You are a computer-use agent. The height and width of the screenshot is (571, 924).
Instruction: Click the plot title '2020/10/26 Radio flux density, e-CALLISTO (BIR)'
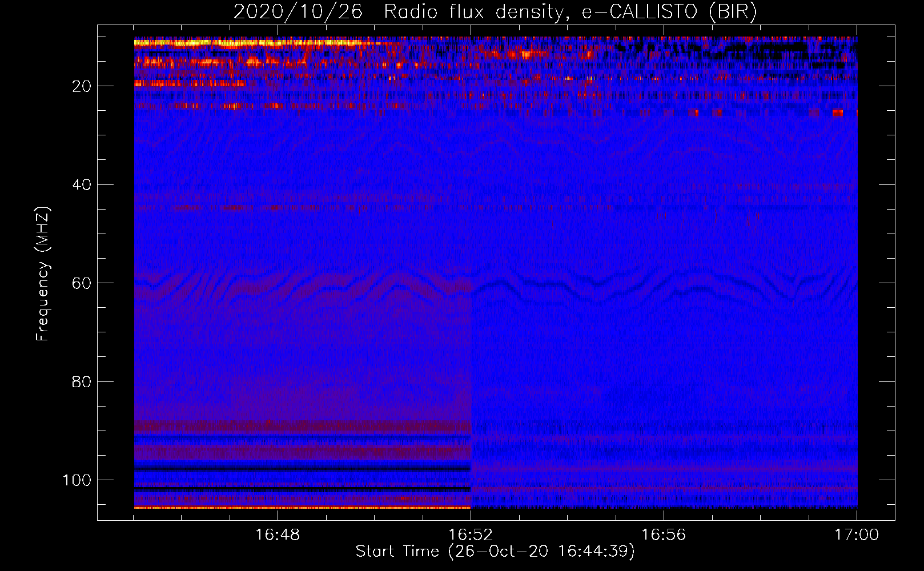pyautogui.click(x=495, y=12)
